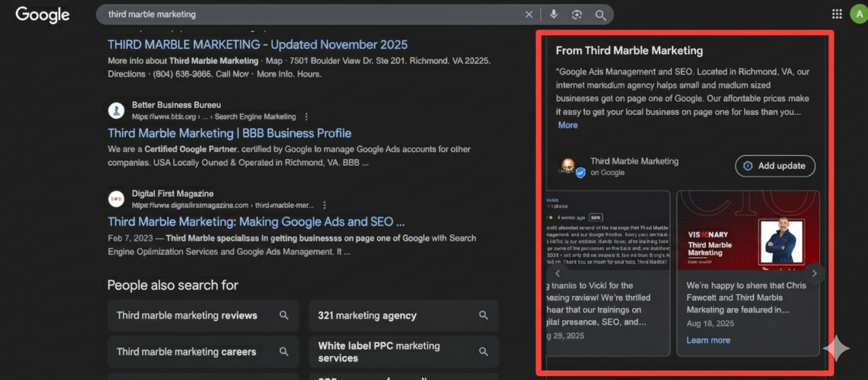Select the '321 marketing agency' suggestion
The height and width of the screenshot is (380, 868).
(x=403, y=316)
